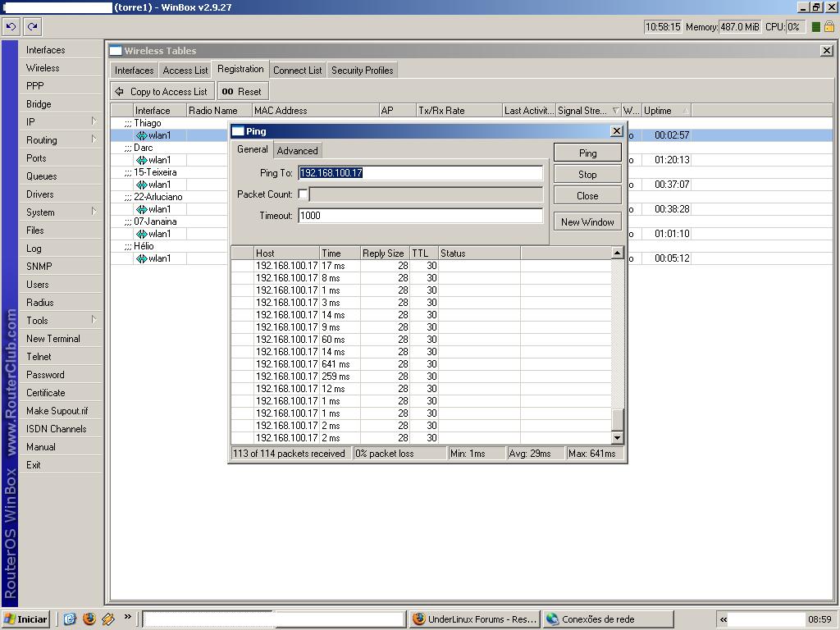Click the Ping window title icon
Image resolution: width=840 pixels, height=630 pixels.
[x=238, y=131]
